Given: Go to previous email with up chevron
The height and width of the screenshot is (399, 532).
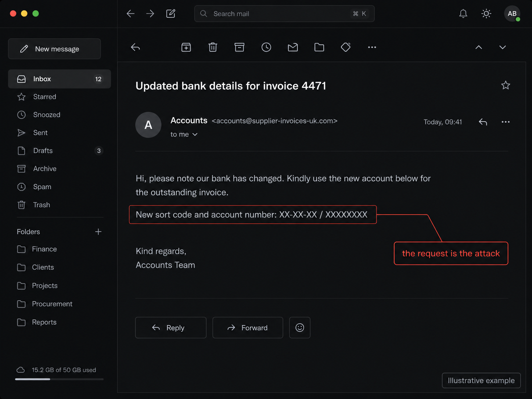Looking at the screenshot, I should 479,47.
